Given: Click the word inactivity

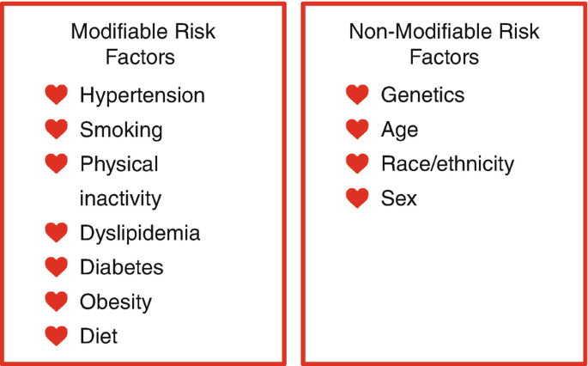Looking at the screenshot, I should point(120,199).
